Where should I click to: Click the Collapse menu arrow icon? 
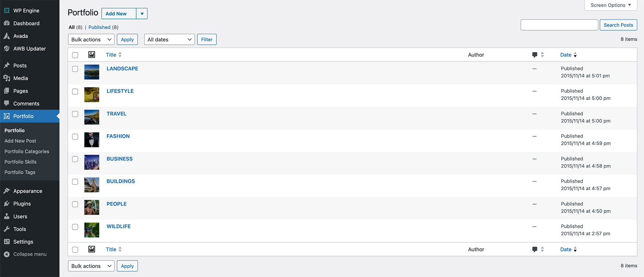point(6,254)
